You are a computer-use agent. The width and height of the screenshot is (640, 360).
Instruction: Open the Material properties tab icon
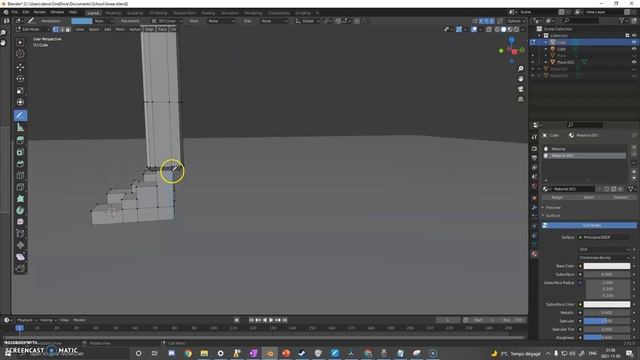(x=534, y=254)
